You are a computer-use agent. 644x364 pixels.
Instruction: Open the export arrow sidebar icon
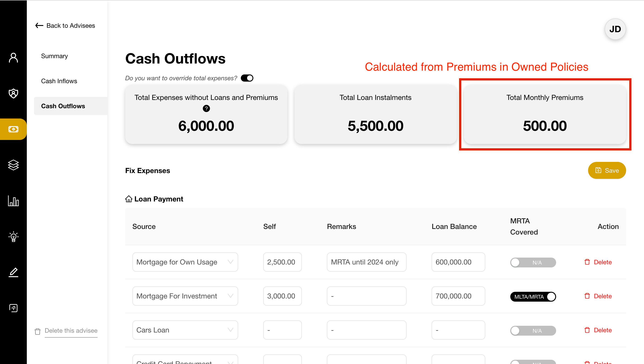coord(13,308)
